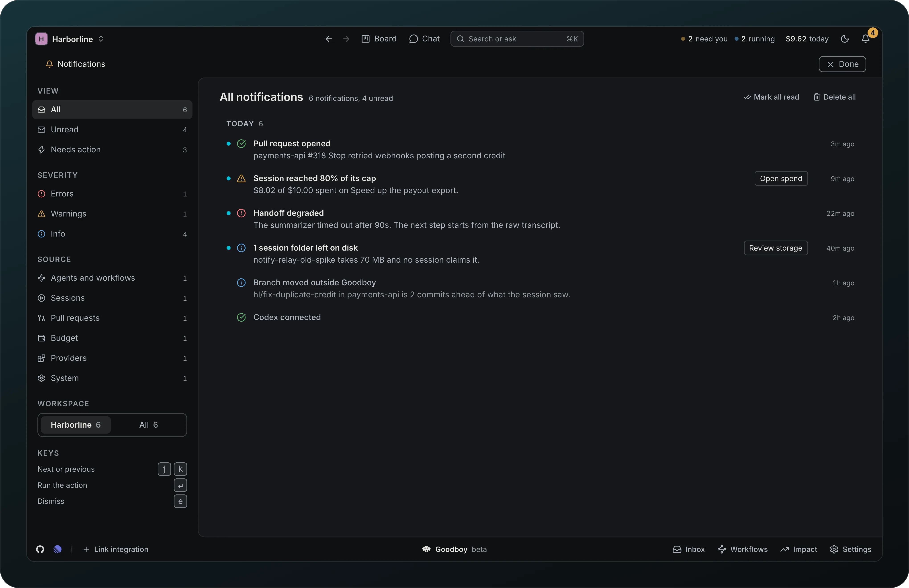Toggle dark mode moon icon
The image size is (909, 588).
point(845,39)
